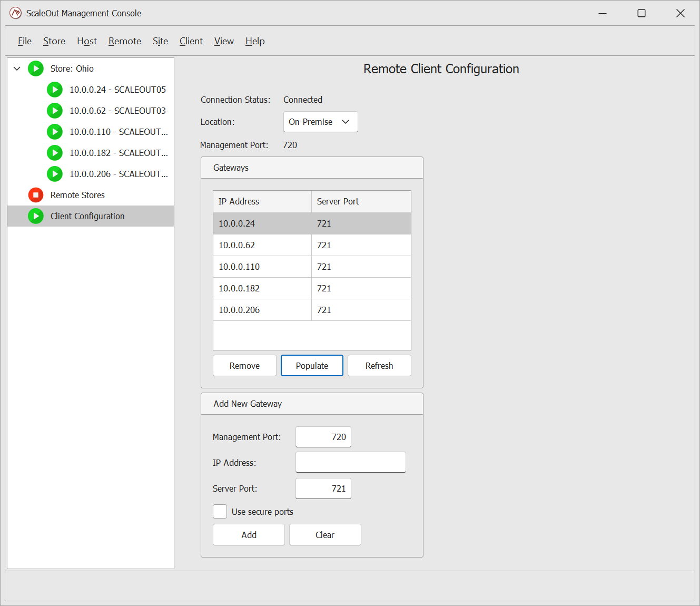This screenshot has height=606, width=700.
Task: Enable the Use secure ports checkbox
Action: (x=220, y=512)
